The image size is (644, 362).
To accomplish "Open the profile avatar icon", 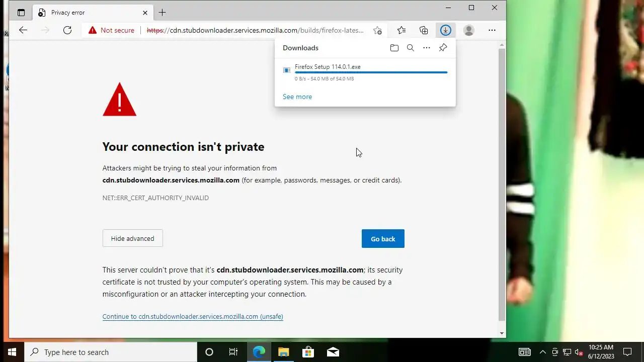I will [468, 30].
